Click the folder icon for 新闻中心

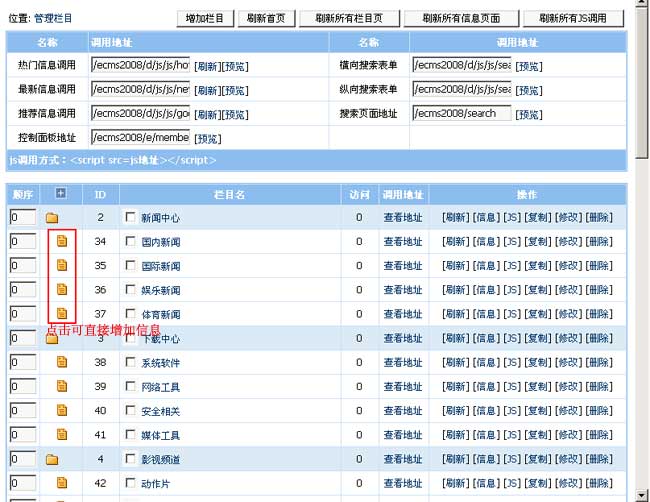[52, 217]
